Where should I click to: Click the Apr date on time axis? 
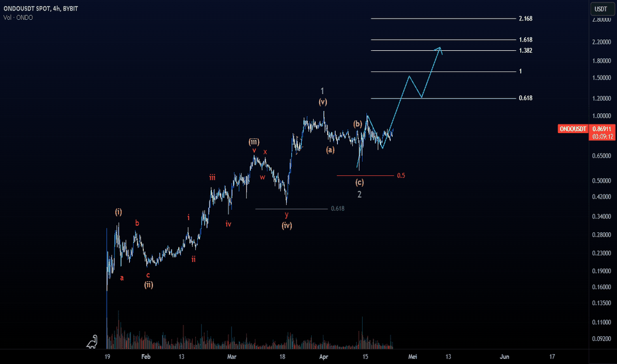coord(324,357)
